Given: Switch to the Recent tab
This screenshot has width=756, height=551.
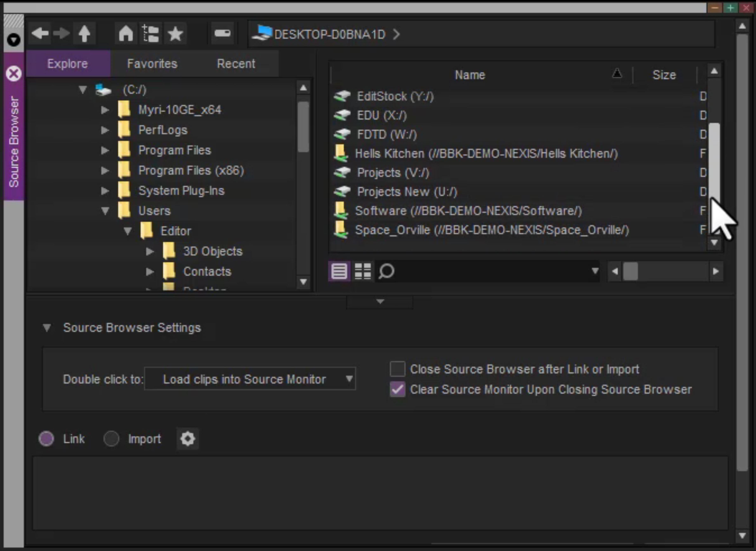Looking at the screenshot, I should (236, 63).
